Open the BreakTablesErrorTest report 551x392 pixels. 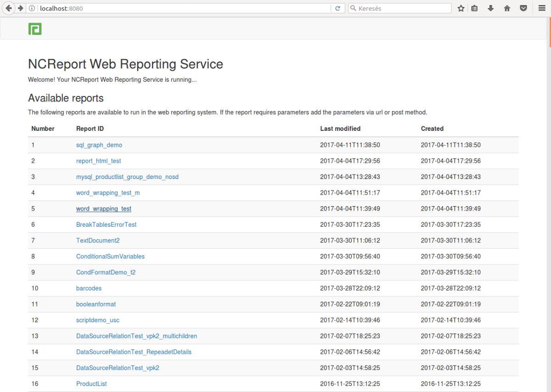[x=106, y=224]
